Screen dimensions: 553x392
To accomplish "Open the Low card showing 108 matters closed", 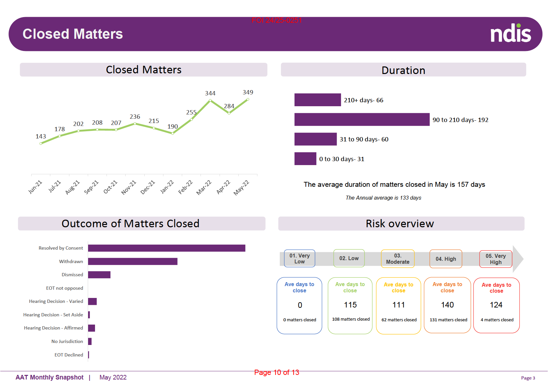I will click(x=350, y=306).
